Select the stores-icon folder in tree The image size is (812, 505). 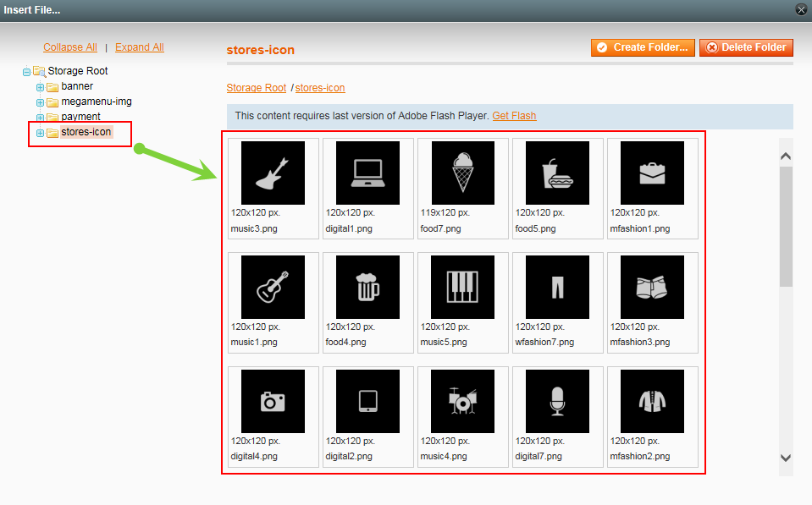click(86, 132)
